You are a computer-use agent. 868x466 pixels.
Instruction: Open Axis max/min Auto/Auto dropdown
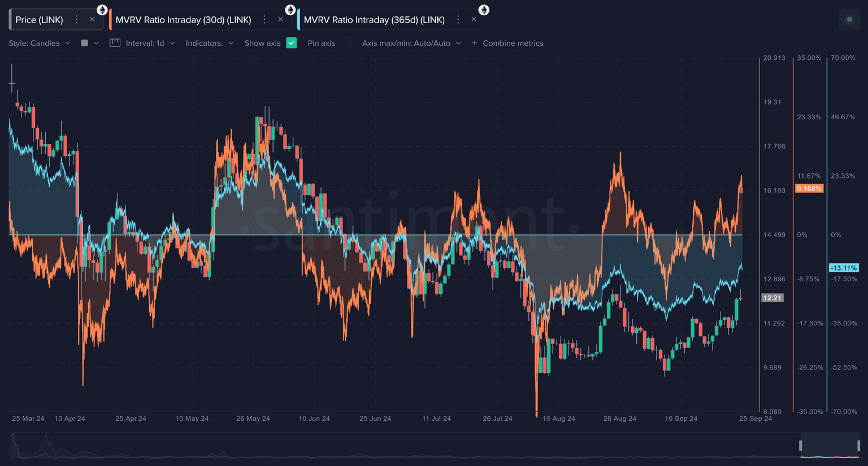tap(411, 43)
